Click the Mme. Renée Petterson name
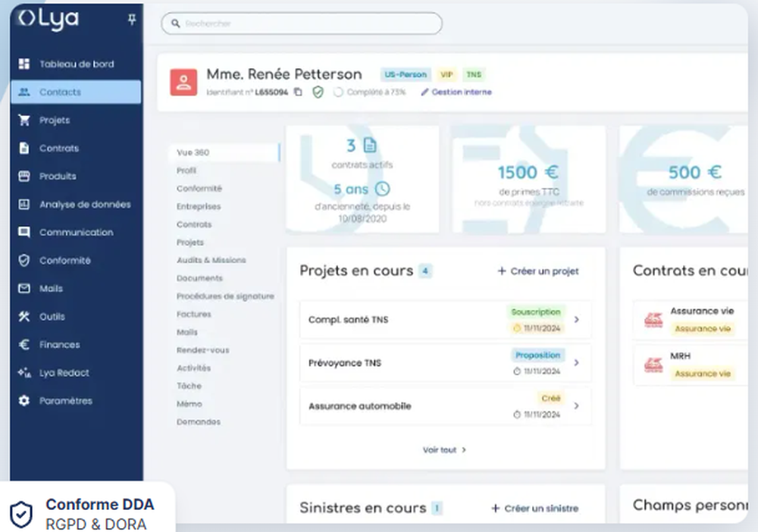 (x=284, y=74)
